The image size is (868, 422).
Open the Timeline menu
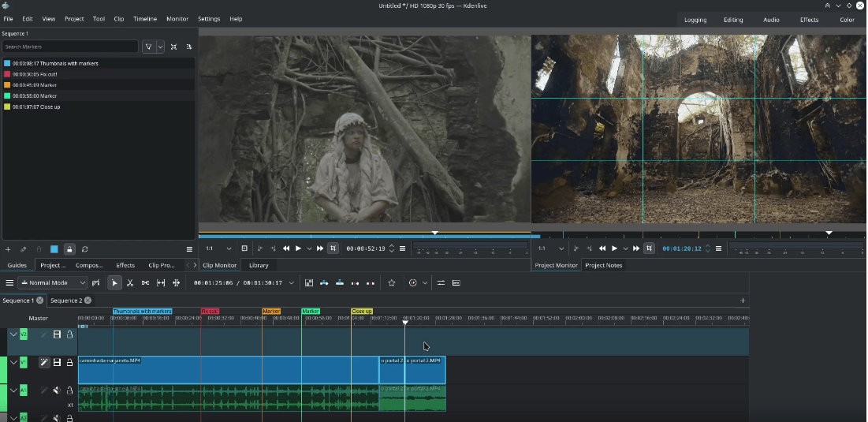coord(144,18)
